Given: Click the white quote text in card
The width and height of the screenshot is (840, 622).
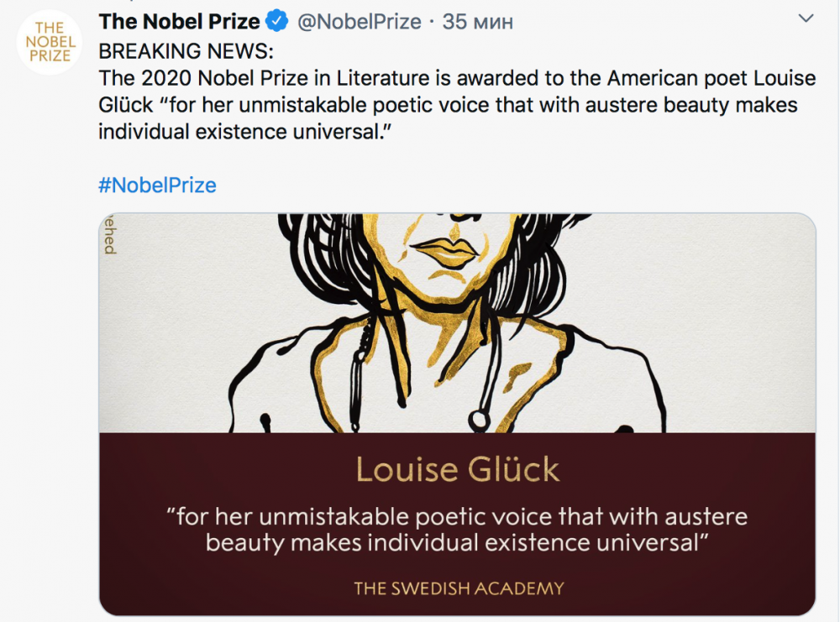Looking at the screenshot, I should [458, 529].
